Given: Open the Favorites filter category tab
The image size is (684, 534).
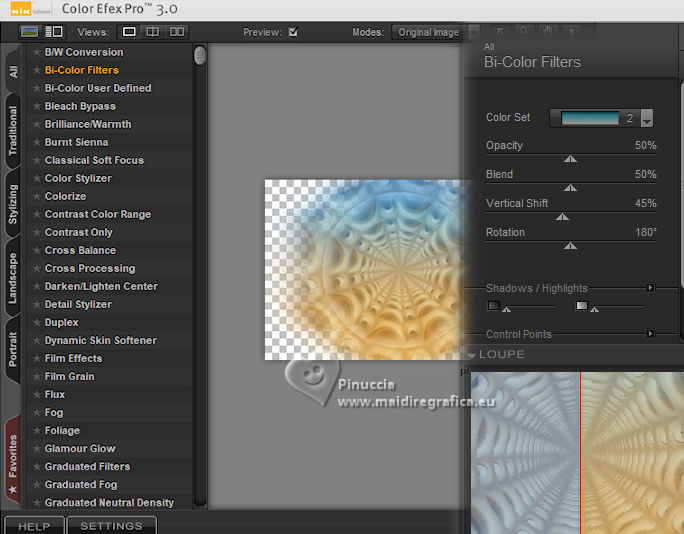Looking at the screenshot, I should (x=13, y=461).
